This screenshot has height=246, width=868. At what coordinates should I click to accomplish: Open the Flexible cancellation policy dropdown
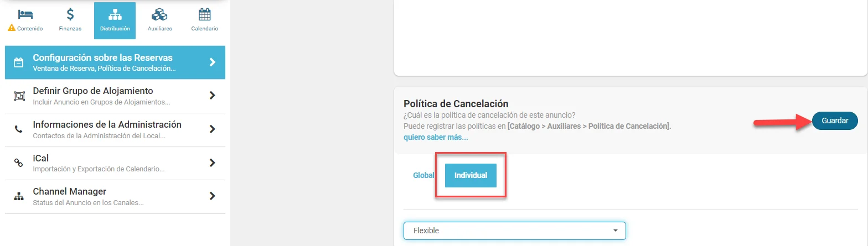515,231
